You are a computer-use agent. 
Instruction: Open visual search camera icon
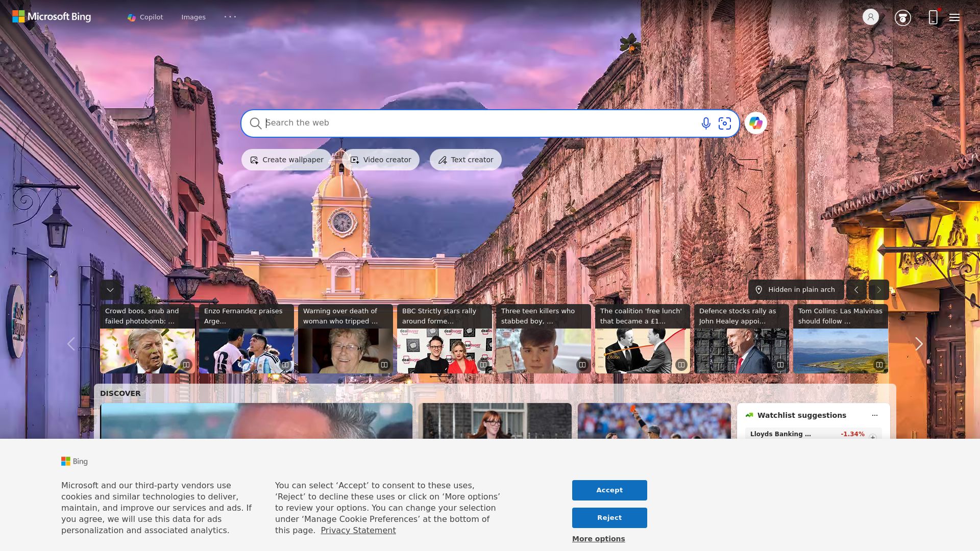[725, 123]
